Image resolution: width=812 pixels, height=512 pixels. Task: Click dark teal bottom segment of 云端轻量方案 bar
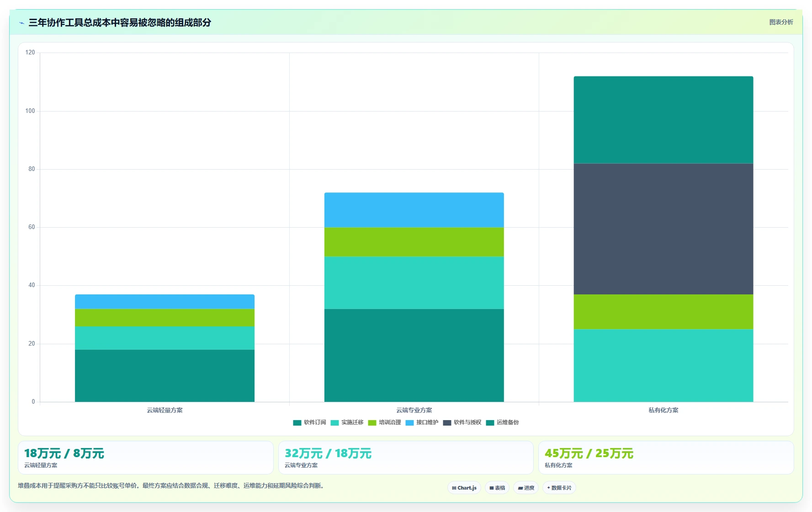[x=165, y=376]
